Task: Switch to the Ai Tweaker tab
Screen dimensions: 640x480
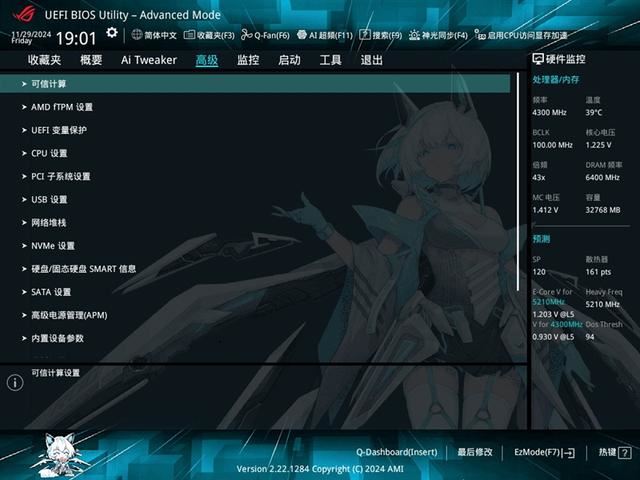Action: [149, 60]
